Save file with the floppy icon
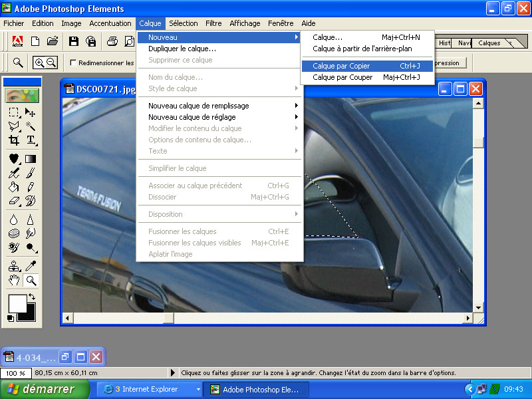 point(74,41)
